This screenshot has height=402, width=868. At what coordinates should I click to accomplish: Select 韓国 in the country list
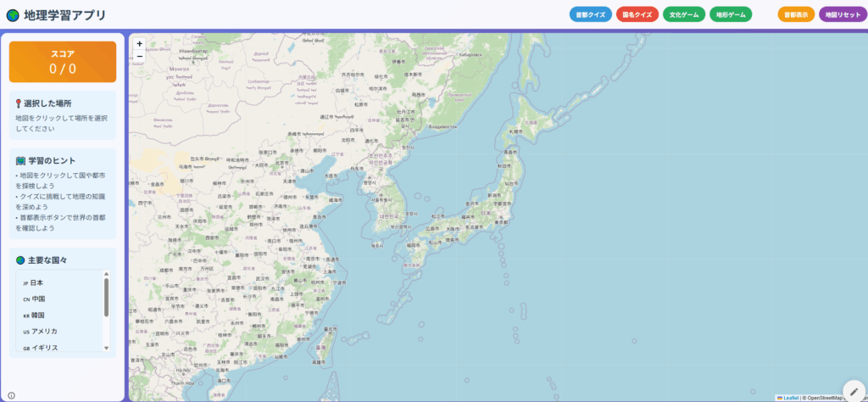point(37,315)
